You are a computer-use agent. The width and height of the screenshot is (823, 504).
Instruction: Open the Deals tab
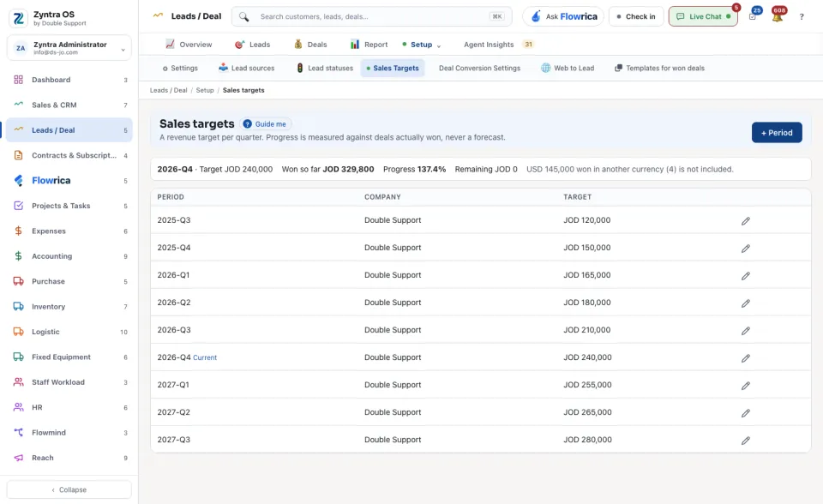pyautogui.click(x=310, y=45)
